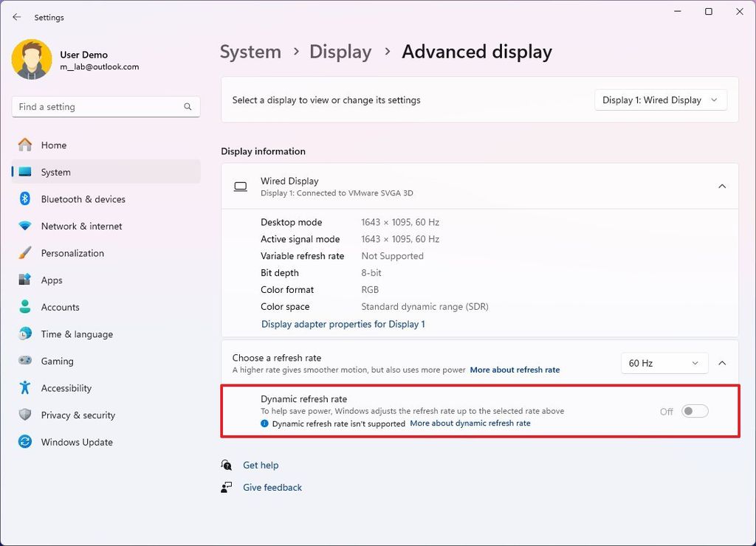Open the 60 Hz refresh rate dropdown
This screenshot has width=756, height=546.
pos(663,363)
